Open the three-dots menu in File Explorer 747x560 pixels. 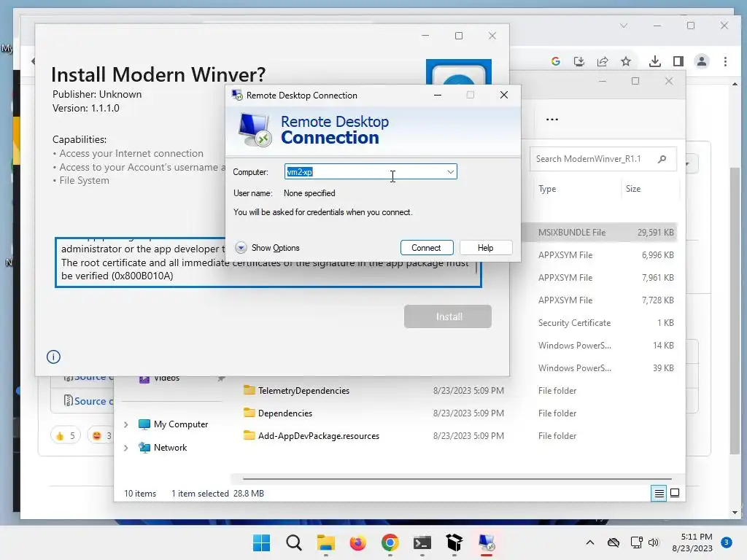click(x=552, y=119)
